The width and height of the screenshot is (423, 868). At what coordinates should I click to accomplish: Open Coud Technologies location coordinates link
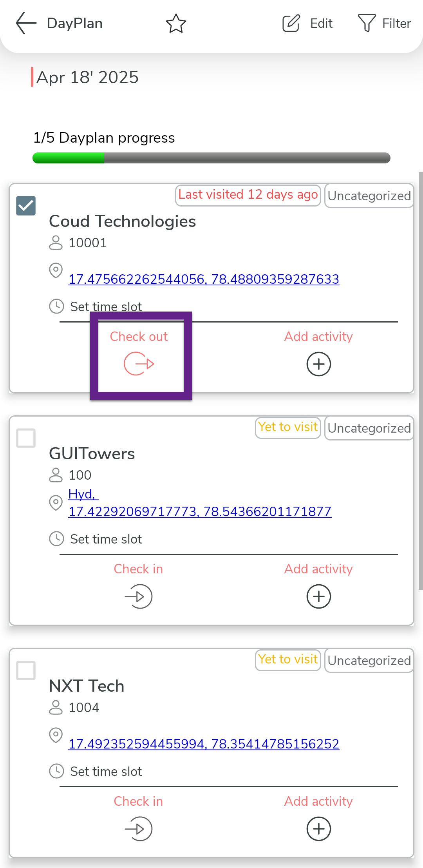204,279
